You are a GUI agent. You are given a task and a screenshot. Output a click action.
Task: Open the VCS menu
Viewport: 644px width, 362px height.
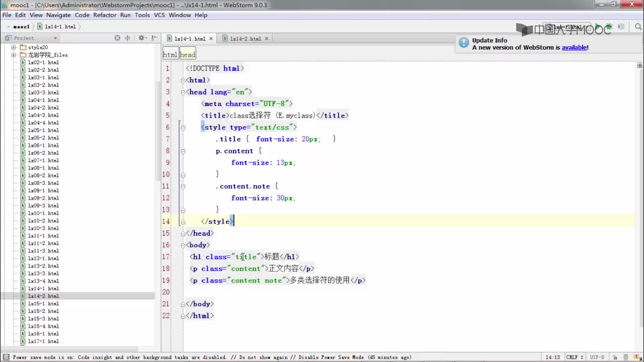(159, 15)
